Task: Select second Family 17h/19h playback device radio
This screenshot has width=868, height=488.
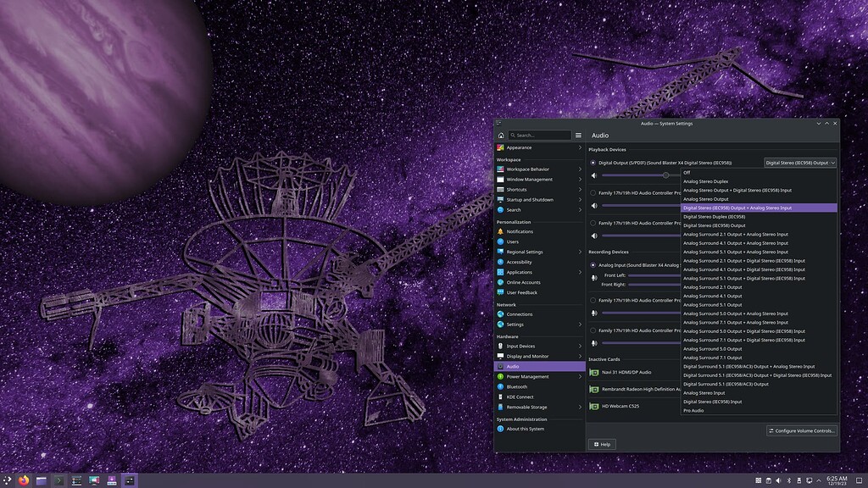Action: [593, 223]
